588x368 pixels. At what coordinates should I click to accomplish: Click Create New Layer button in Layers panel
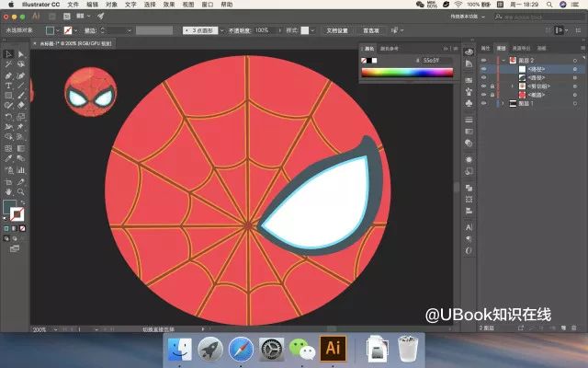(563, 328)
